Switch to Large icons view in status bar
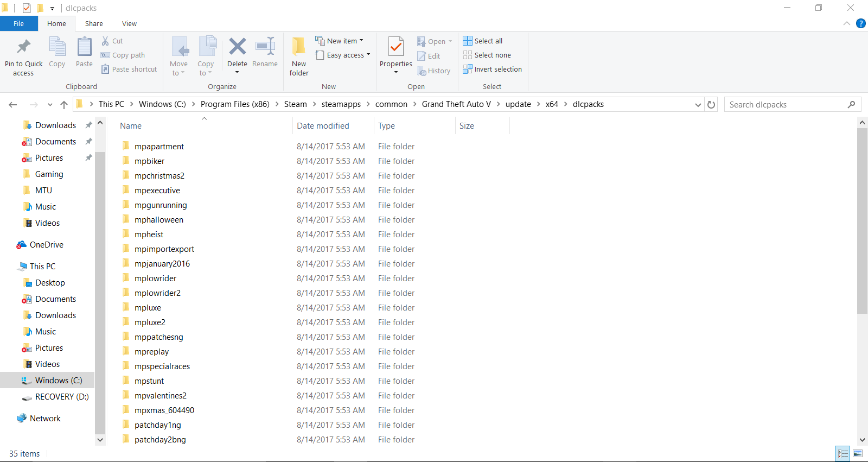This screenshot has width=868, height=462. pyautogui.click(x=858, y=453)
